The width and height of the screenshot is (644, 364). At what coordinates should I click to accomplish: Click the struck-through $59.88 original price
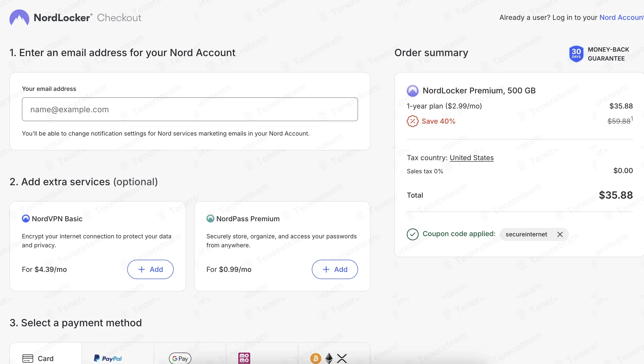pos(619,121)
